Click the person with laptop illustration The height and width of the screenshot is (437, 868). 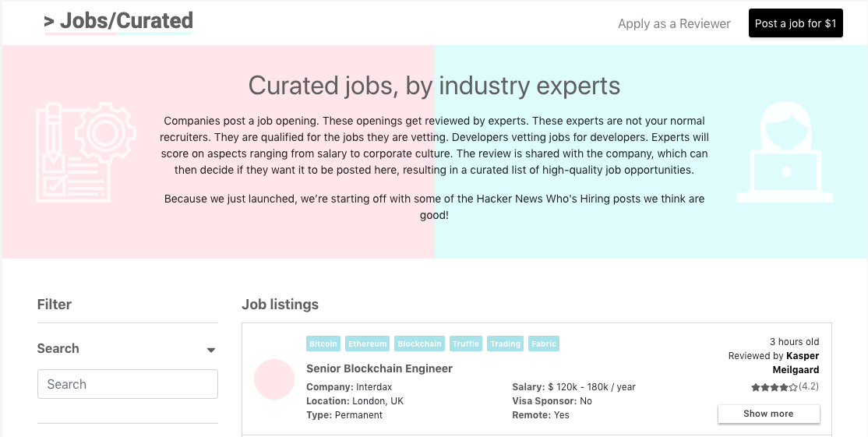[x=785, y=153]
